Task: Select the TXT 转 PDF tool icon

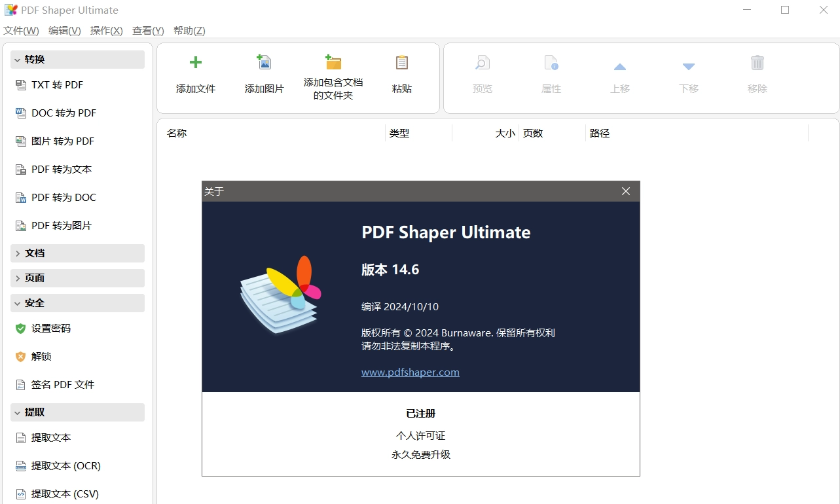Action: tap(20, 85)
